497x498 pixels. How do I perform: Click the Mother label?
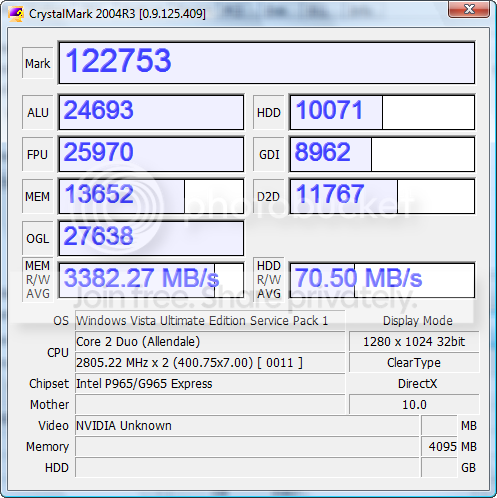[50, 405]
